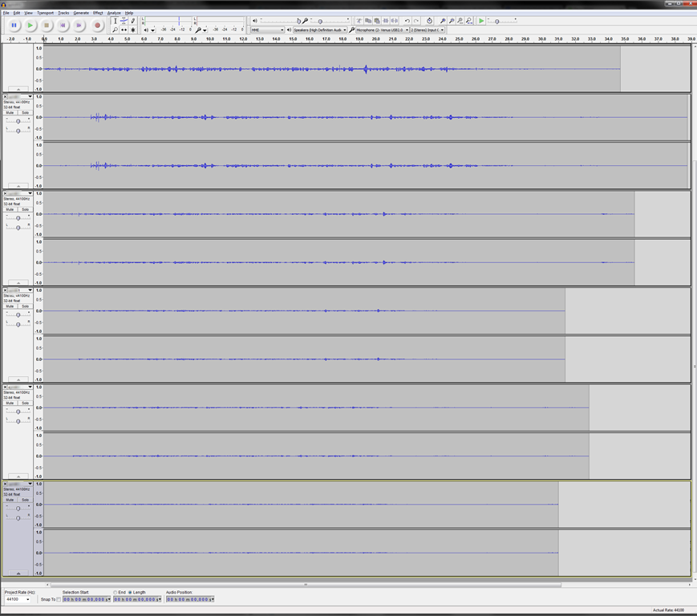This screenshot has width=697, height=616.
Task: Click the Cut scissors icon
Action: tap(359, 21)
